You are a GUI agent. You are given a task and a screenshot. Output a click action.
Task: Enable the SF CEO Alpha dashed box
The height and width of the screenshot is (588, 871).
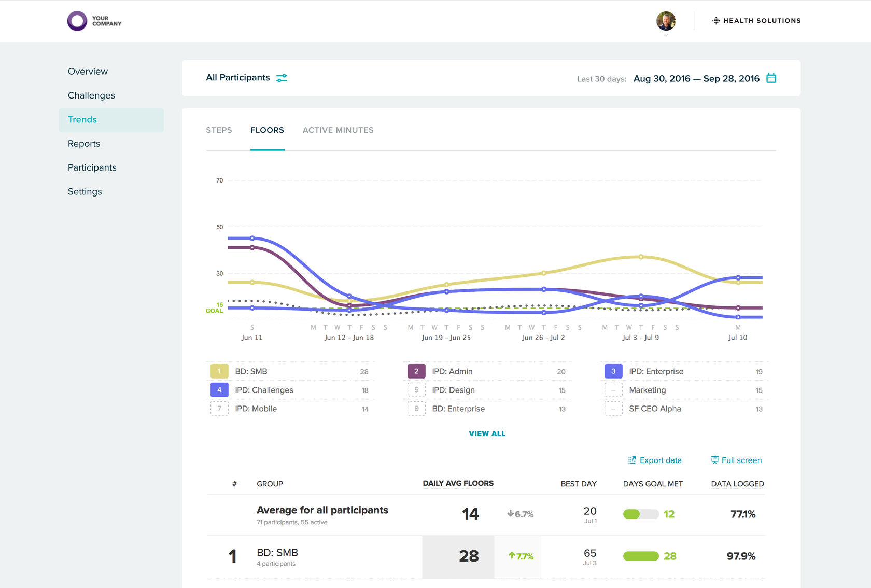613,409
